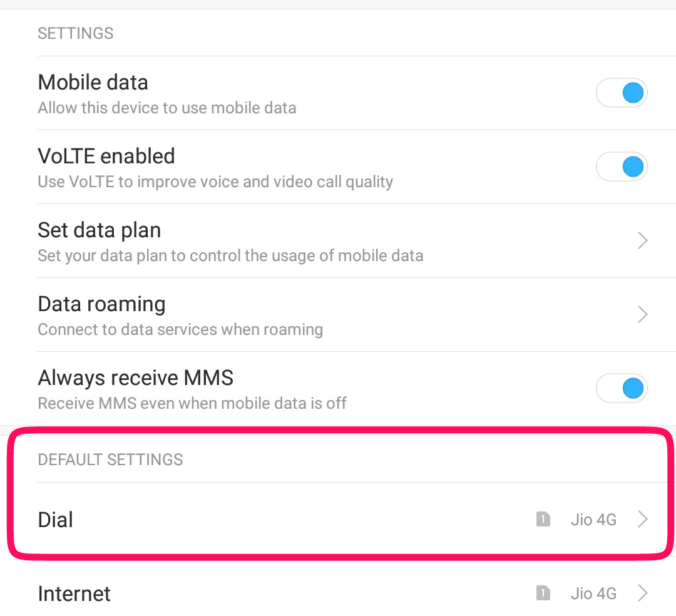This screenshot has width=676, height=616.
Task: Open Set data plan chevron arrow
Action: [642, 240]
